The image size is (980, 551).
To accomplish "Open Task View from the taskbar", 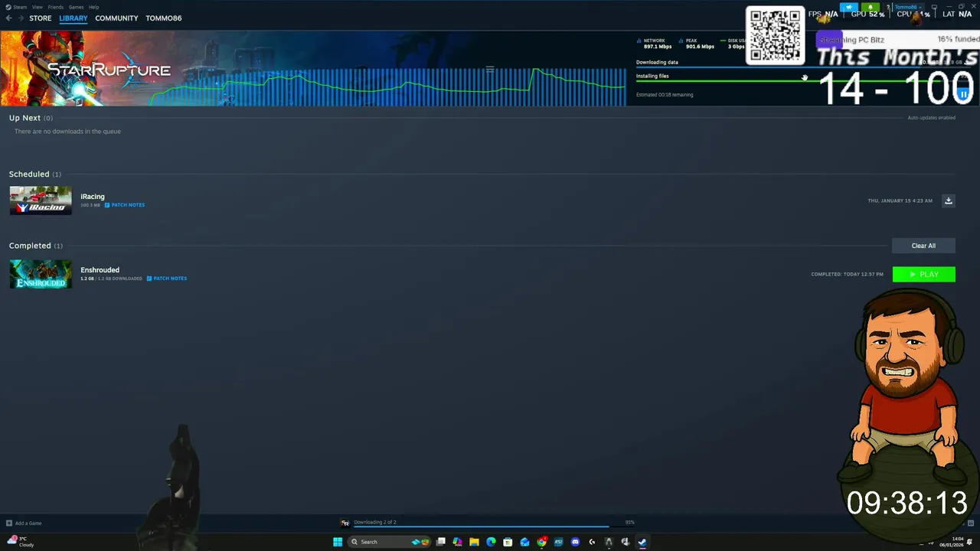I will [440, 542].
